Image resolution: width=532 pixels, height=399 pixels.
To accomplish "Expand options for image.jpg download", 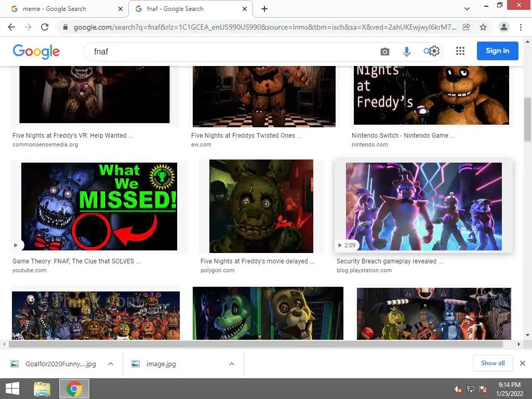I will (x=232, y=364).
